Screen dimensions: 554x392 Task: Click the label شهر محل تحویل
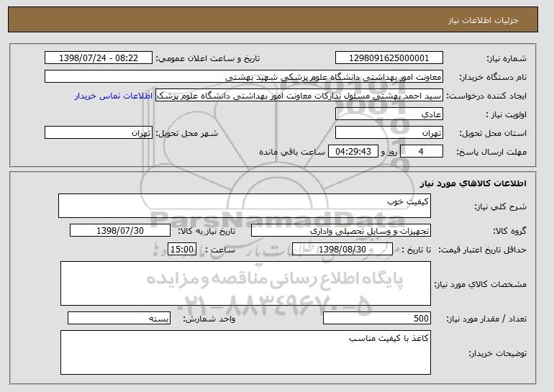pyautogui.click(x=187, y=134)
